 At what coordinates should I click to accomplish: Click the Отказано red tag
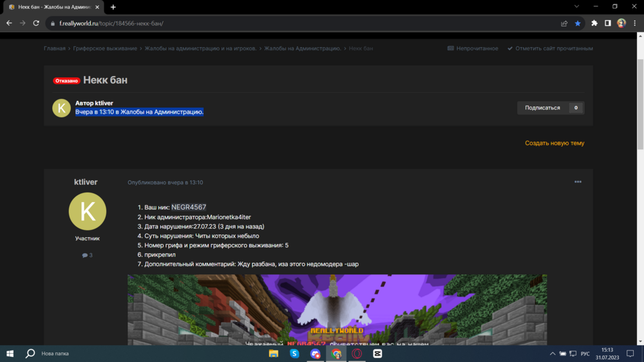(x=66, y=81)
